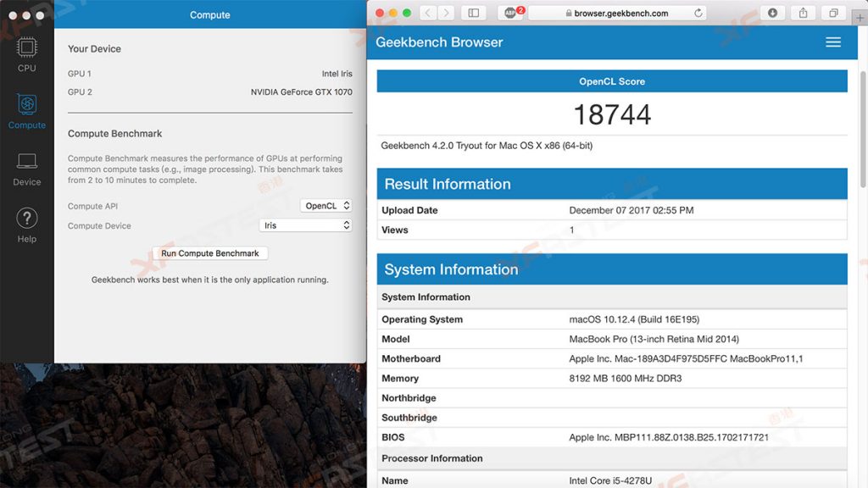Open a new Safari tab
The image size is (868, 488).
click(x=860, y=18)
